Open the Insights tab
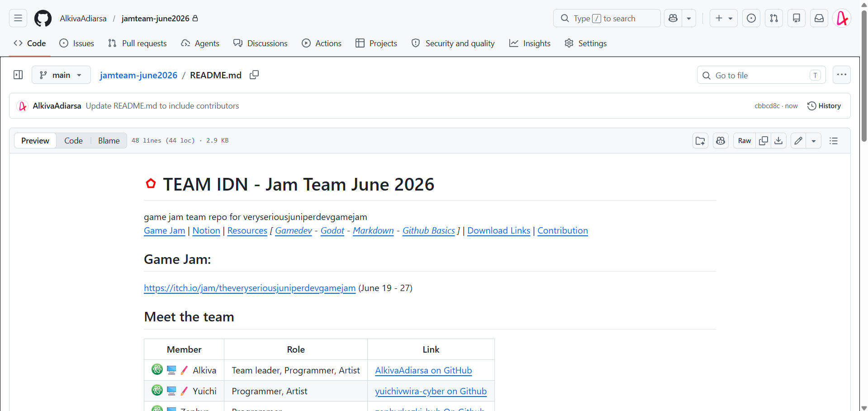The width and height of the screenshot is (868, 411). (x=530, y=43)
